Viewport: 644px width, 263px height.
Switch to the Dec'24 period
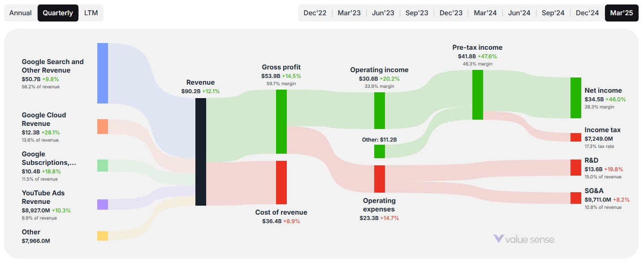point(587,13)
